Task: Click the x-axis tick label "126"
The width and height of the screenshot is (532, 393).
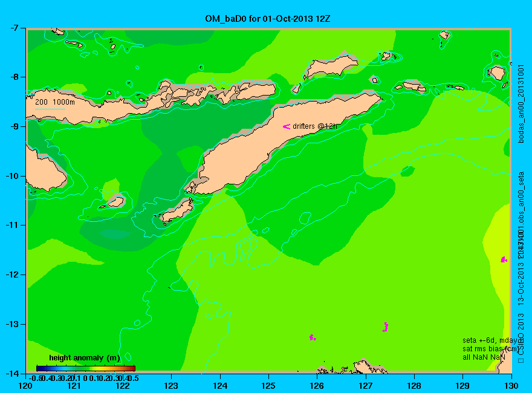Action: click(317, 386)
